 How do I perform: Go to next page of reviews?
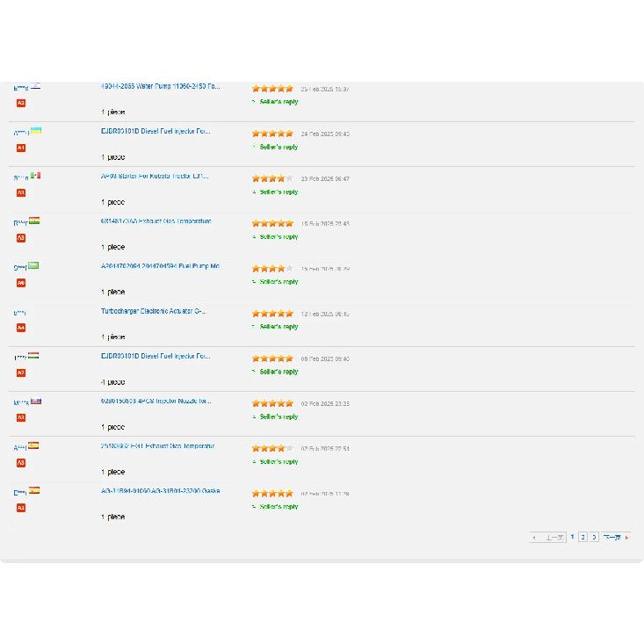click(616, 537)
